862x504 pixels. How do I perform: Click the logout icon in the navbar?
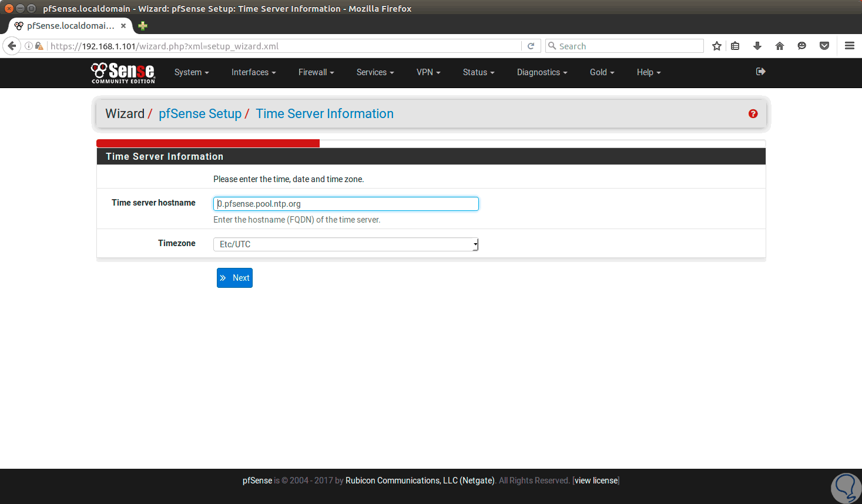pyautogui.click(x=760, y=72)
